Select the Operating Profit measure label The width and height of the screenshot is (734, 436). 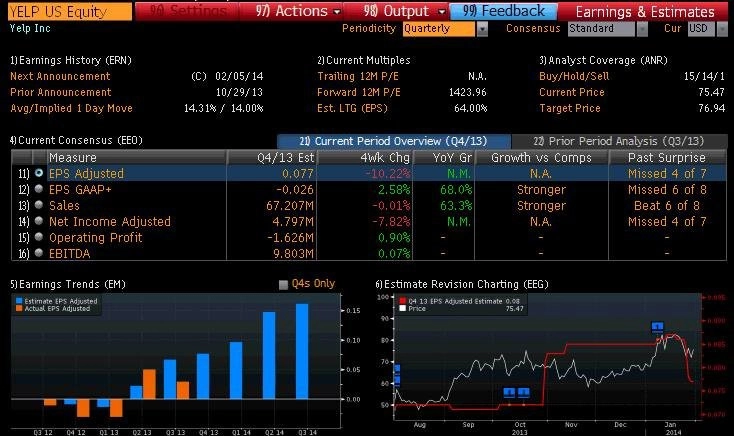(95, 238)
